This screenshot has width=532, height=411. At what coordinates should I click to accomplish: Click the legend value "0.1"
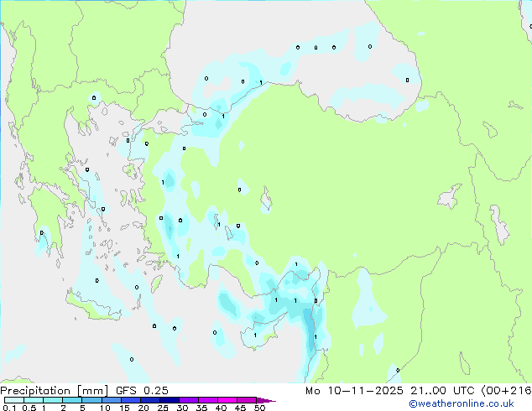9,408
